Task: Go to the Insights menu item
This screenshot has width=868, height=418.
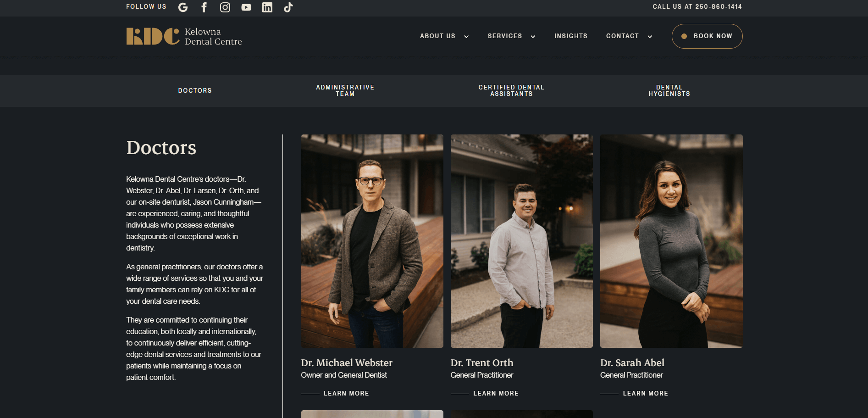Action: [570, 36]
